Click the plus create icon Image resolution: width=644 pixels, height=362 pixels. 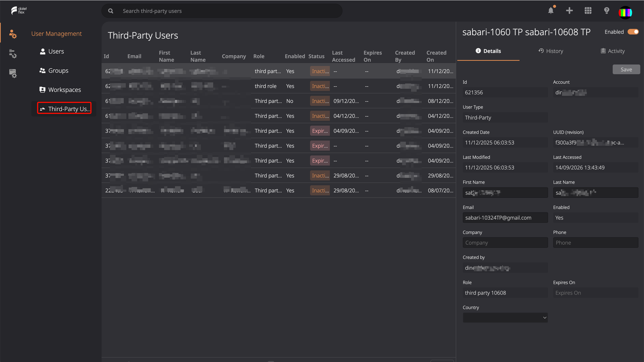click(x=569, y=10)
